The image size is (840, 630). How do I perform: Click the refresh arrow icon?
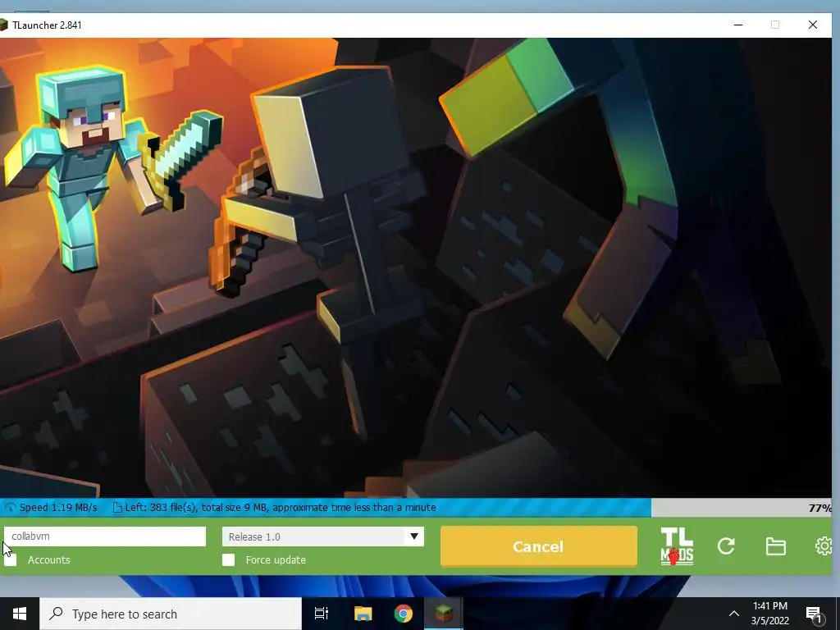pyautogui.click(x=726, y=546)
